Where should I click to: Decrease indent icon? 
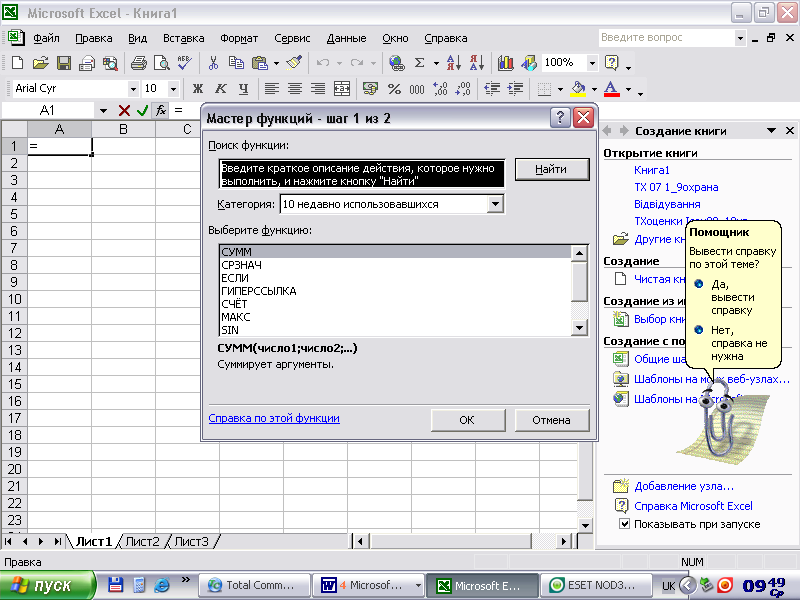492,89
